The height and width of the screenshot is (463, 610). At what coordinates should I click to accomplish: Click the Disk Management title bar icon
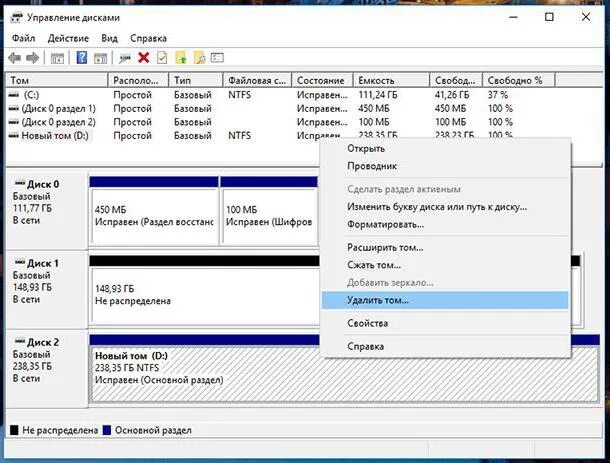[16, 18]
